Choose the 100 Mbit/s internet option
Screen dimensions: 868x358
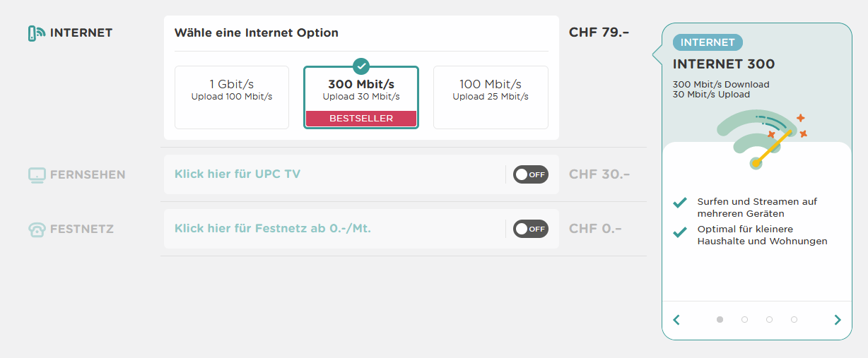coord(491,97)
